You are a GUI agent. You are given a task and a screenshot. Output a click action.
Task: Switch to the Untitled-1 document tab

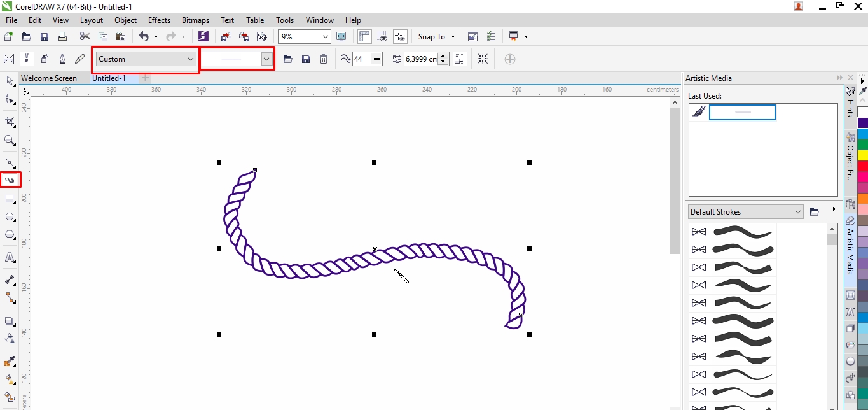[x=109, y=78]
